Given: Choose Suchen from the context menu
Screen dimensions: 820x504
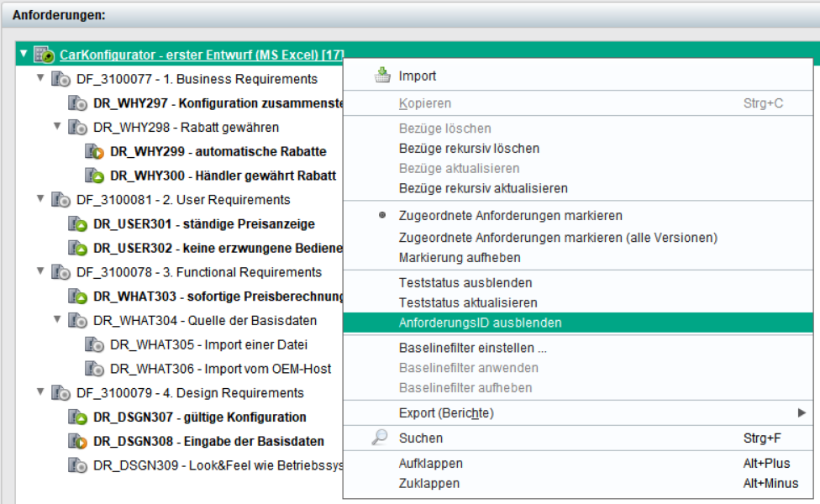Looking at the screenshot, I should (x=578, y=438).
